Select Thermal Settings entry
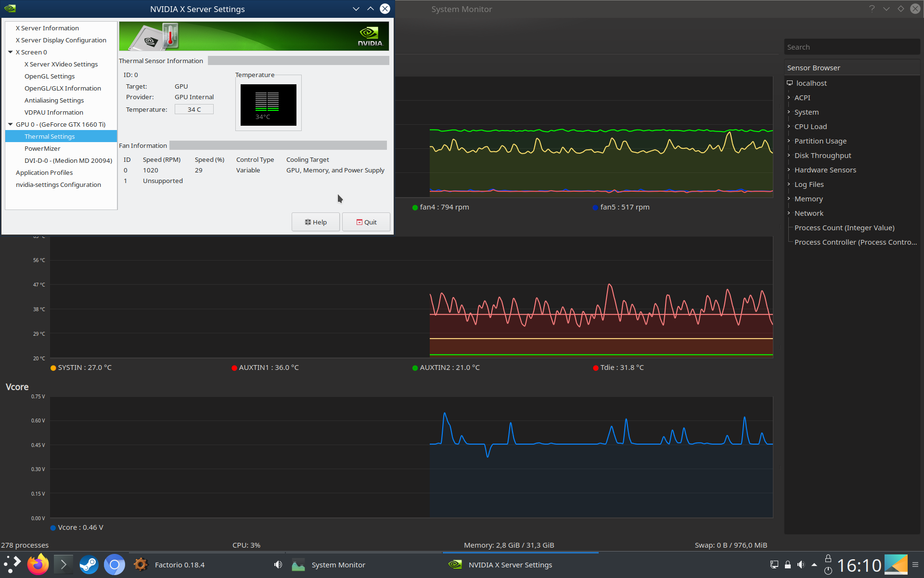This screenshot has width=924, height=578. (x=61, y=136)
